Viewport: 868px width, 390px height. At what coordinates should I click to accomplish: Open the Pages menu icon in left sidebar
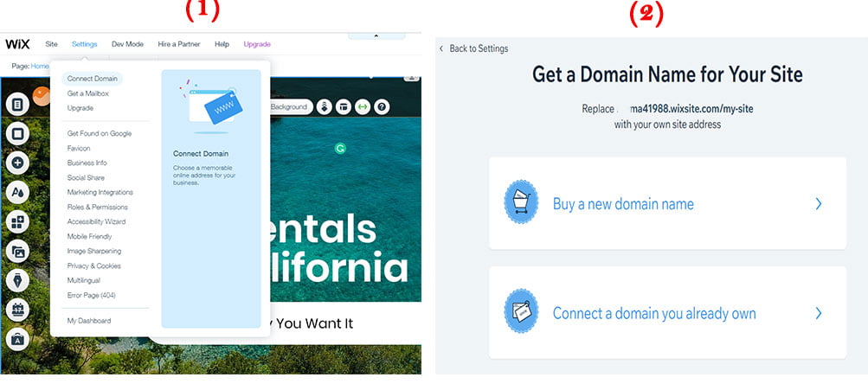(17, 104)
